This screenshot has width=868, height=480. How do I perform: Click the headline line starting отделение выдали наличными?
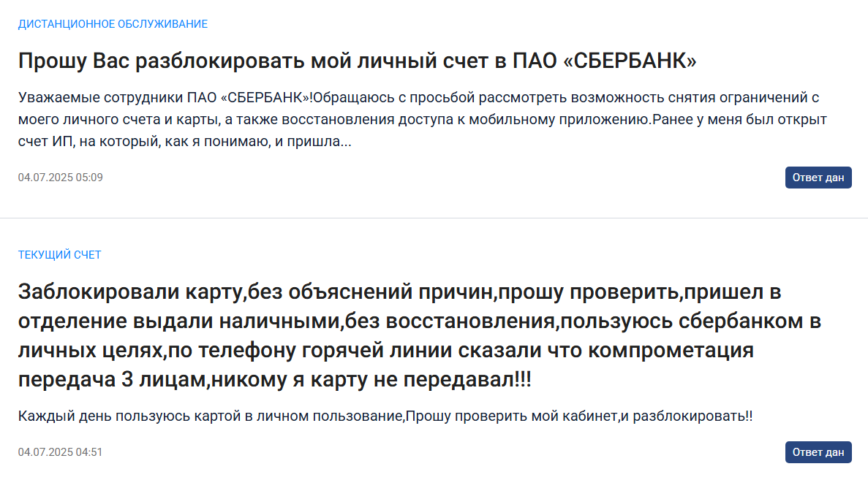pos(419,321)
